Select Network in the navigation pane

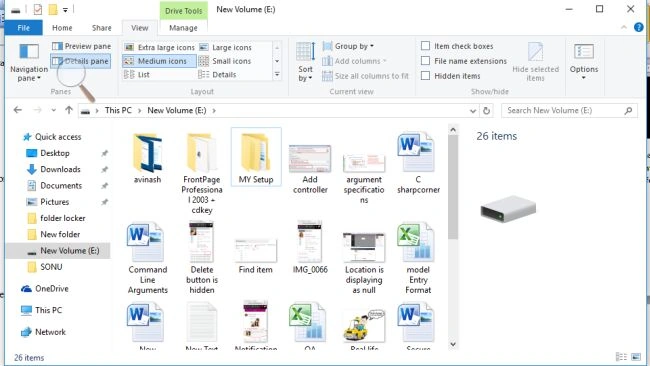(x=44, y=332)
